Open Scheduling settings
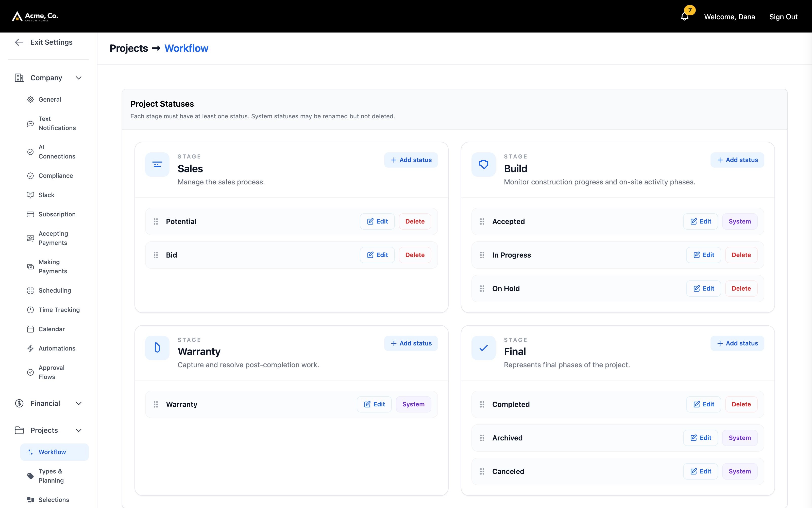Image resolution: width=812 pixels, height=508 pixels. click(54, 291)
